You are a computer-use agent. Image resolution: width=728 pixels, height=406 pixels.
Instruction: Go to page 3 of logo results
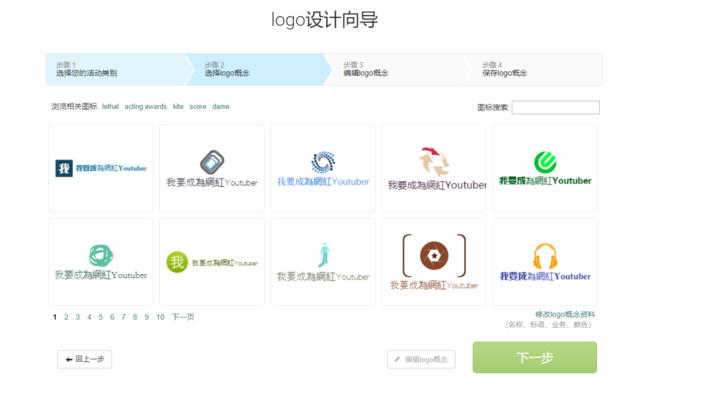point(78,317)
